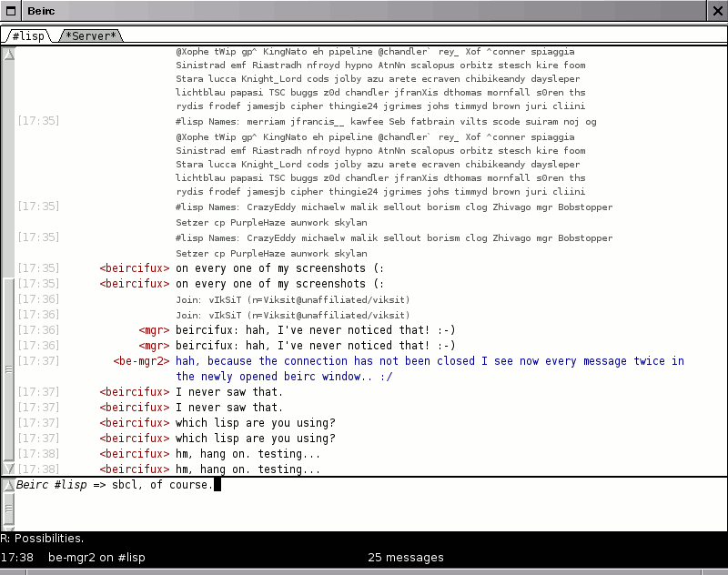Click the chat pane scrollbar thumb grip
This screenshot has height=575, width=728.
pyautogui.click(x=8, y=369)
